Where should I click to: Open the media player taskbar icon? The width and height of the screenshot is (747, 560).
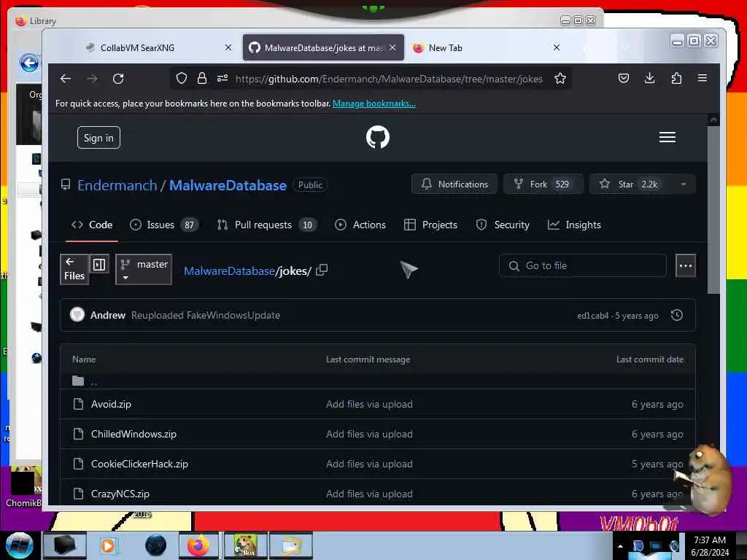point(108,545)
